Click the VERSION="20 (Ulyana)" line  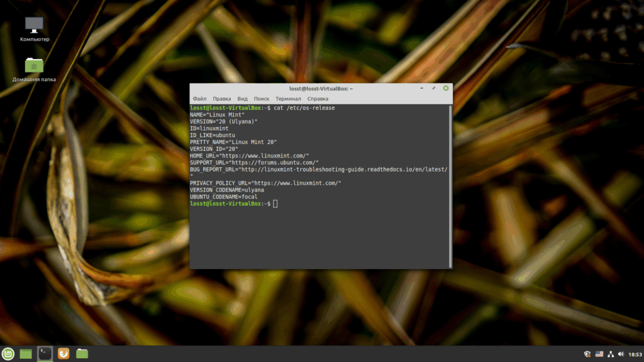(x=223, y=121)
